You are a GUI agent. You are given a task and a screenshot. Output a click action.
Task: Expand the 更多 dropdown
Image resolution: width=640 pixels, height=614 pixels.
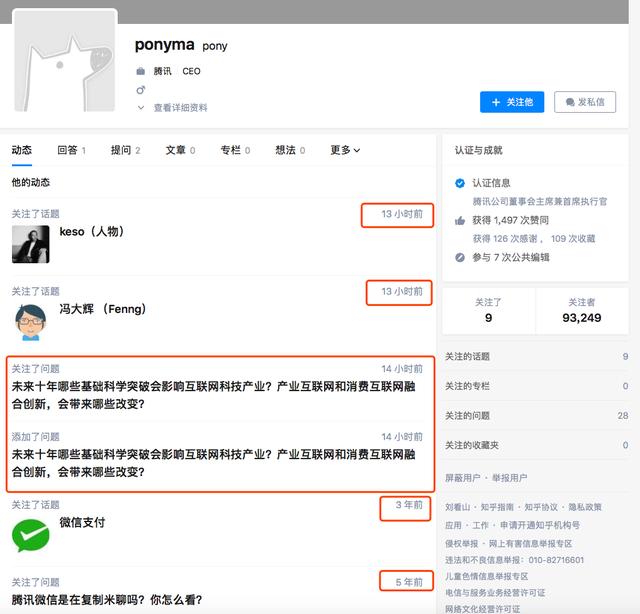tap(345, 150)
